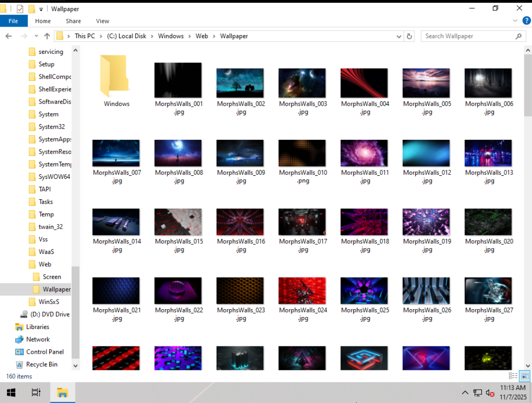
Task: Expand chevron after This PC breadcrumb
Action: tap(101, 36)
